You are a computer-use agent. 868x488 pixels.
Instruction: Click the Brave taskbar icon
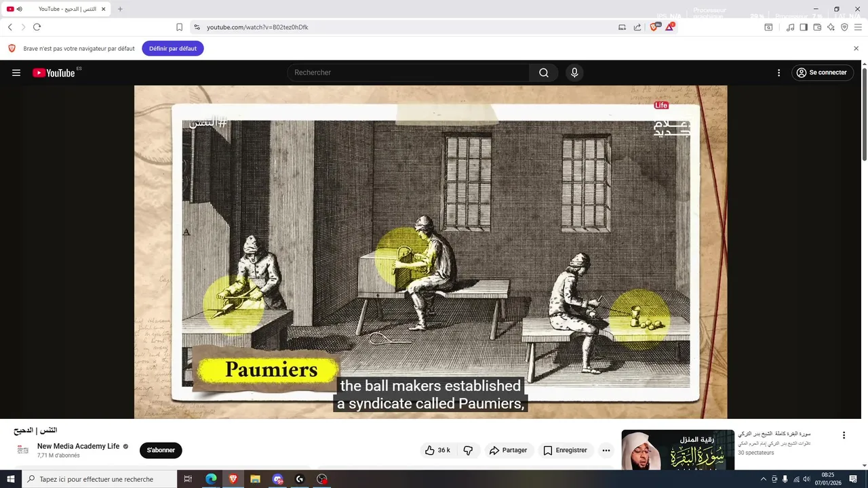(233, 479)
